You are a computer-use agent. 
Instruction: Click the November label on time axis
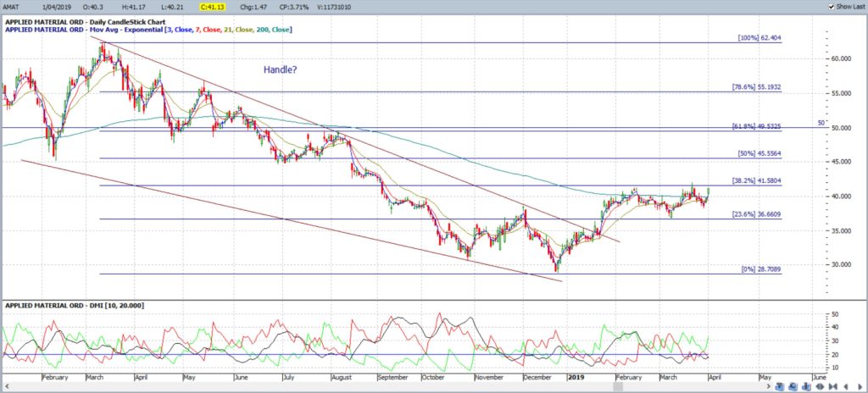(x=490, y=377)
